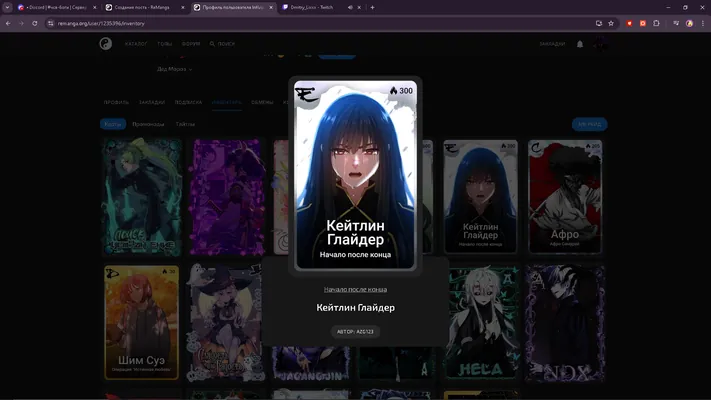This screenshot has height=400, width=711.
Task: Open the notifications bell icon
Action: (580, 44)
